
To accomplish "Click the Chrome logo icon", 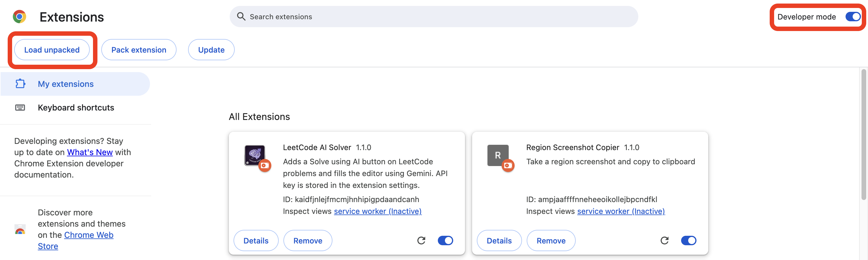I will pyautogui.click(x=19, y=17).
